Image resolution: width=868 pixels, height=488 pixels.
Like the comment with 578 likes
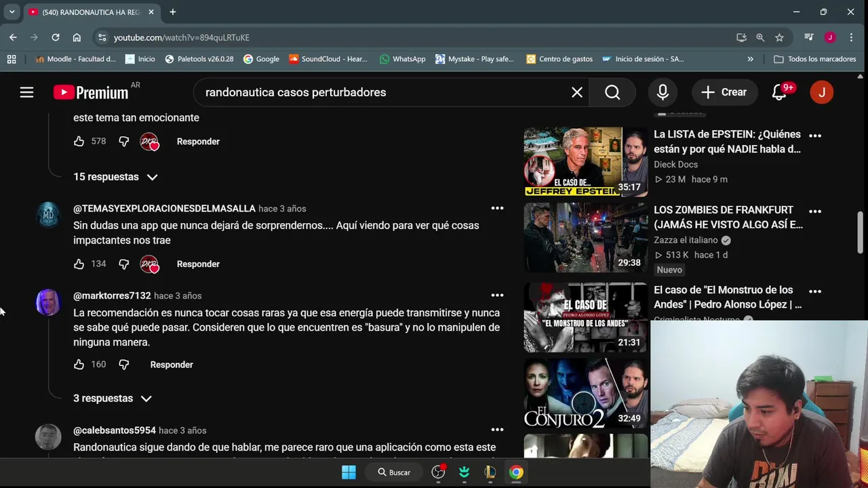point(79,142)
